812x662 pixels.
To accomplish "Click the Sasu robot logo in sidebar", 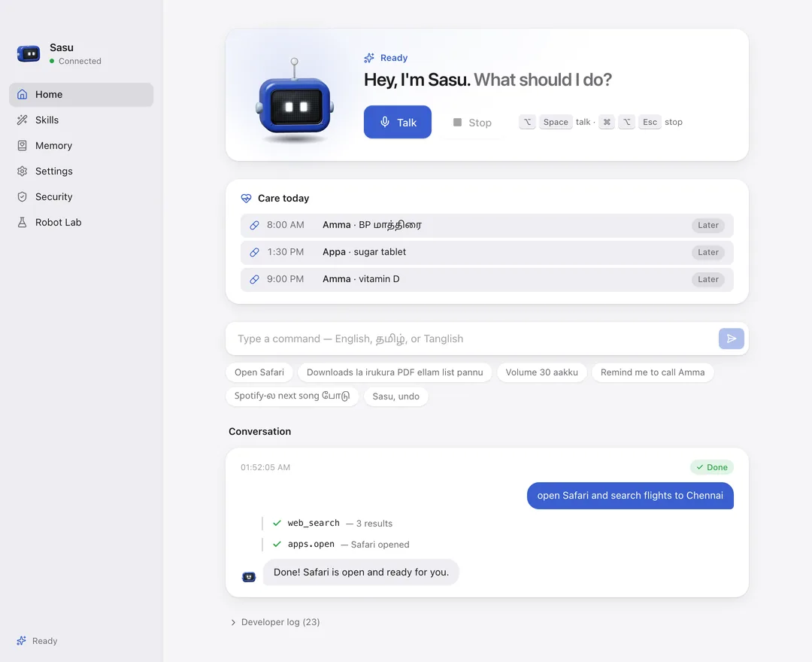I will 29,53.
